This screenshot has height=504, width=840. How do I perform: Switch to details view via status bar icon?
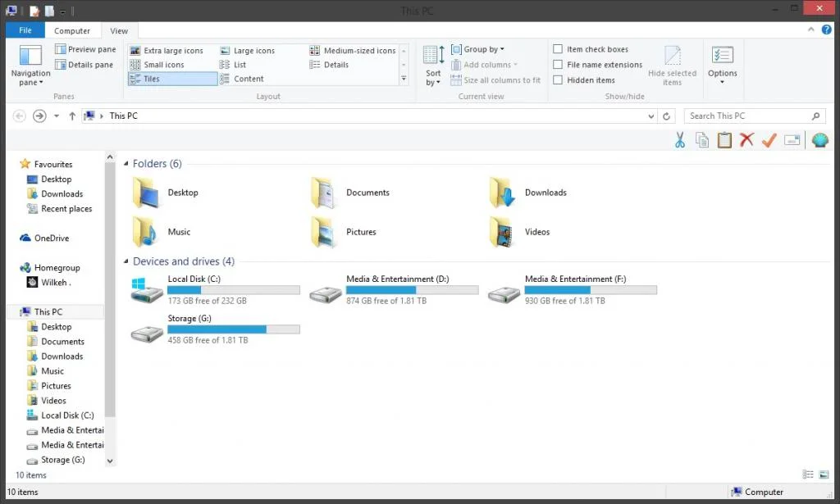(x=808, y=474)
